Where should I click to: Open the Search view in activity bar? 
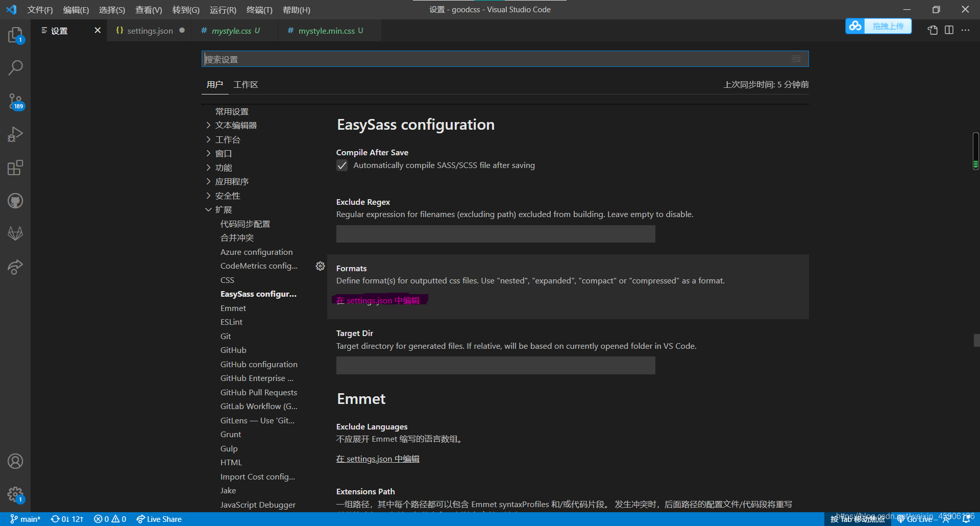15,67
